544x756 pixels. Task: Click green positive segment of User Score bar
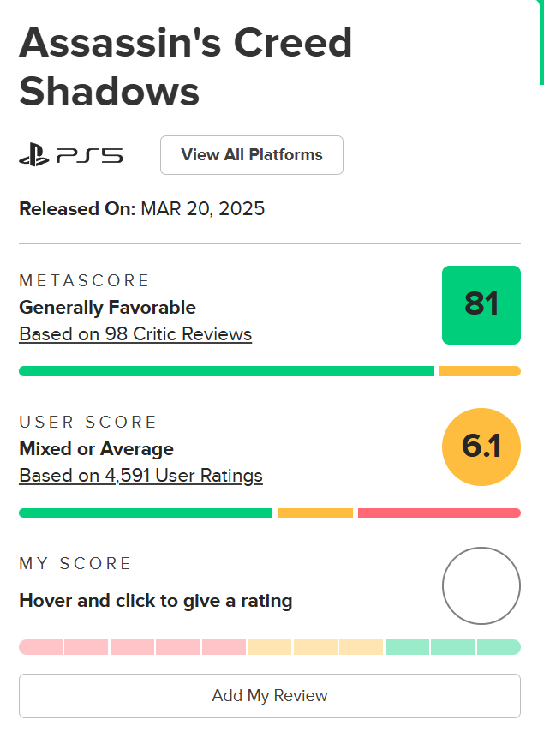click(x=146, y=513)
